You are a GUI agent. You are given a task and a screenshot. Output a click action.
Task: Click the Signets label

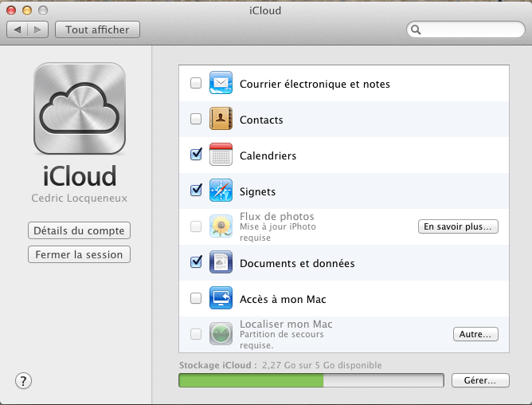257,192
